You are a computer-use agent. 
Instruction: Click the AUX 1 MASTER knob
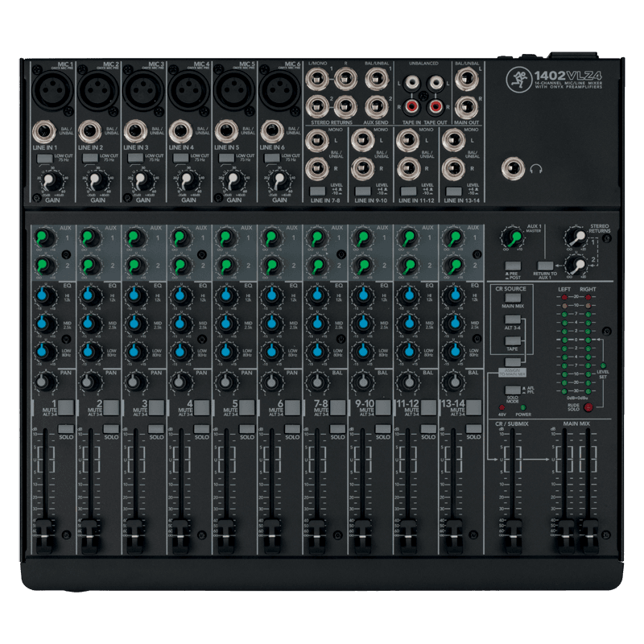(512, 237)
